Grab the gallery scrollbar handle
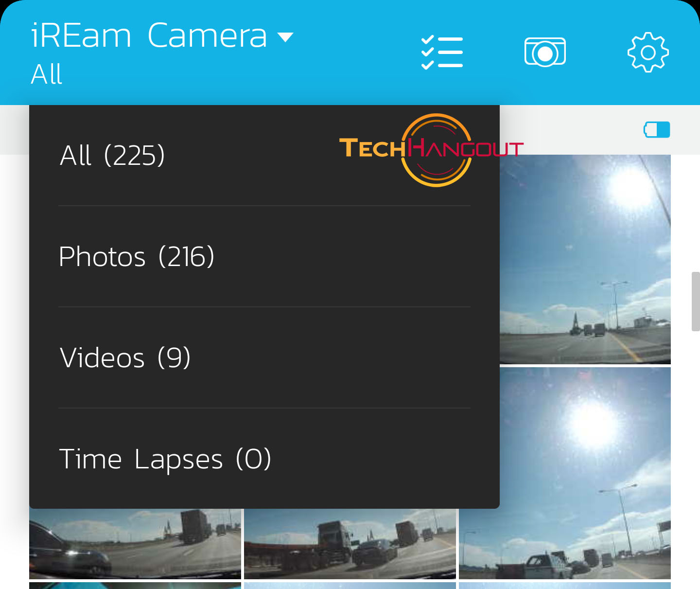Viewport: 700px width, 589px height. 696,302
